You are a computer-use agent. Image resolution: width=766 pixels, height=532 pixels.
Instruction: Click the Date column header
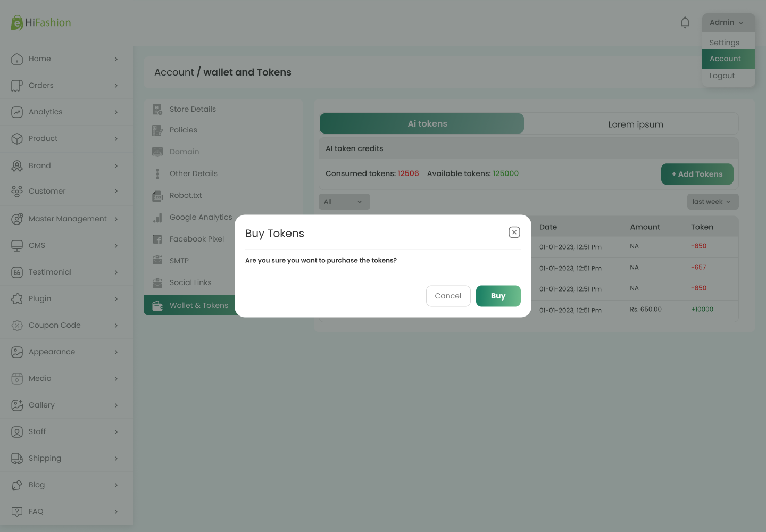point(548,227)
